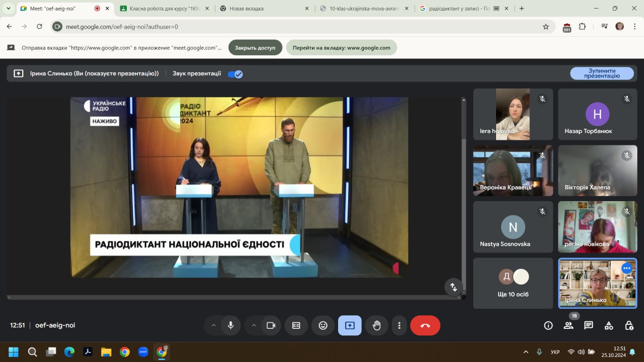Open meeting details info icon
This screenshot has width=644, height=362.
[x=548, y=325]
